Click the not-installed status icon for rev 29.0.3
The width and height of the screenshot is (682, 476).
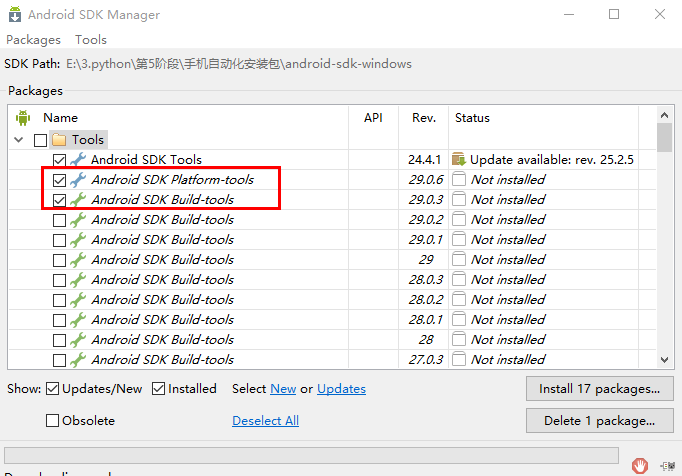pyautogui.click(x=459, y=199)
